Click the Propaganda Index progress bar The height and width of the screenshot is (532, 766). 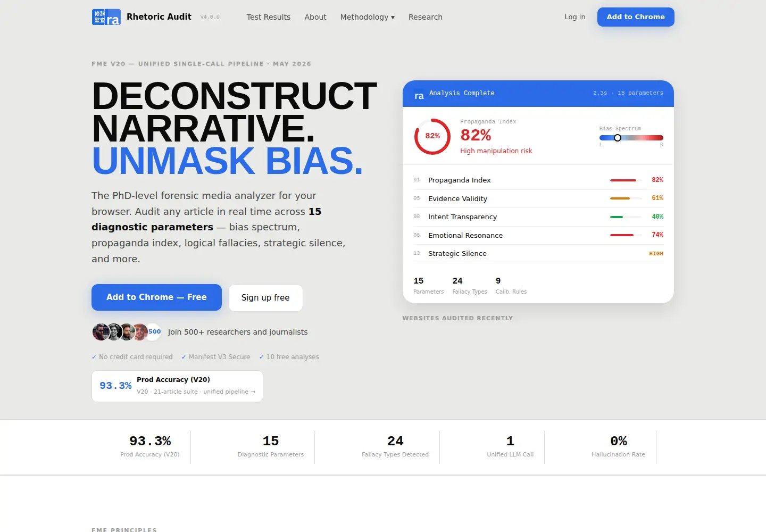pyautogui.click(x=626, y=180)
